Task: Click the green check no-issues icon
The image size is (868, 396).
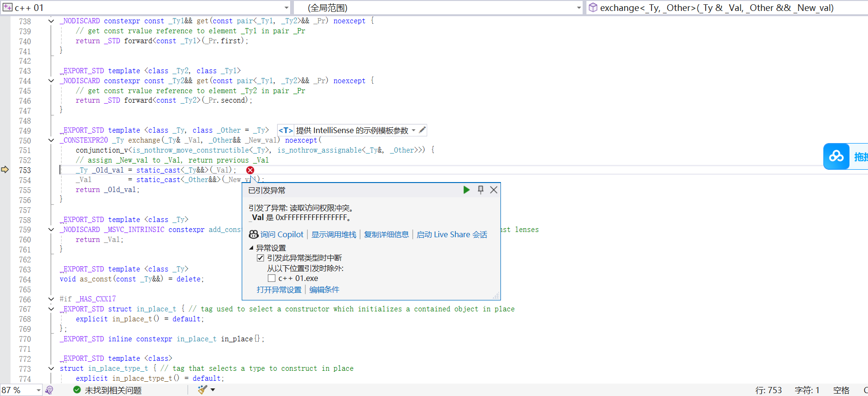Action: [x=77, y=390]
